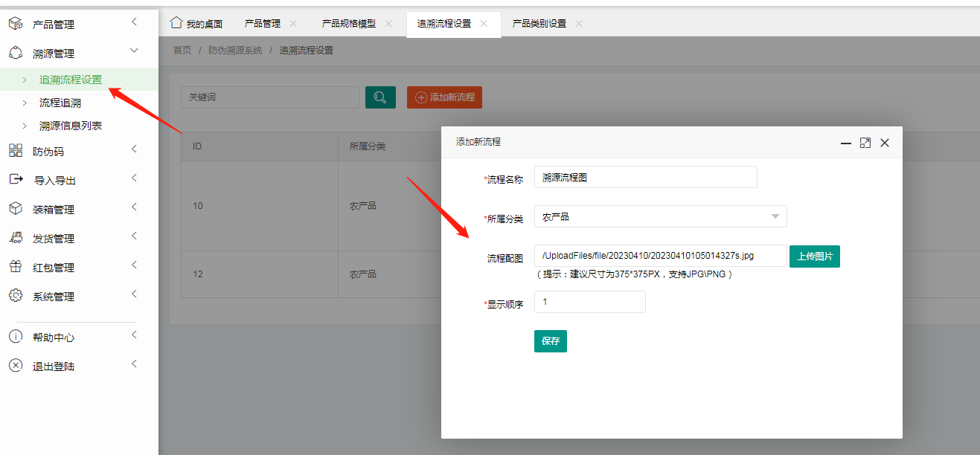Click the magnifier search button
Screen dimensions: 980x455
pos(380,97)
